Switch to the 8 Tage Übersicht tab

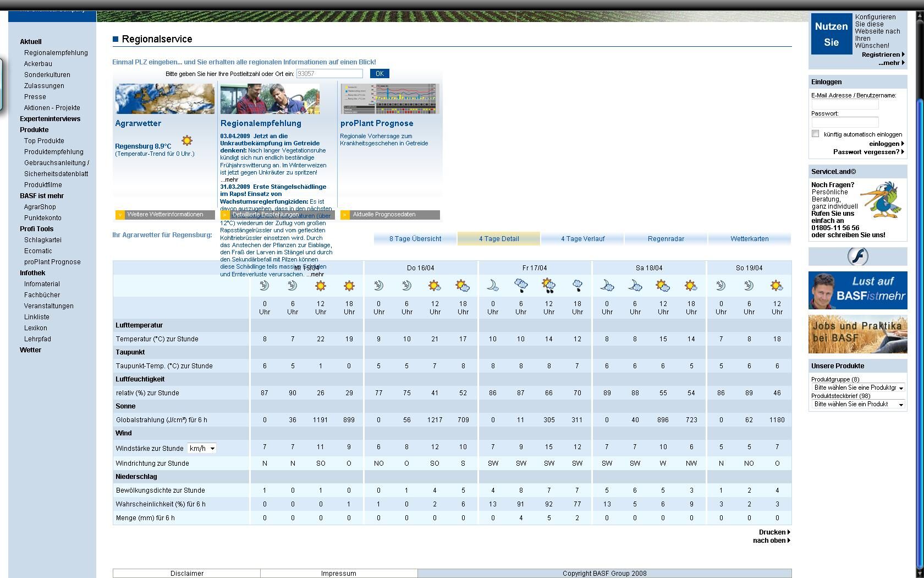pyautogui.click(x=415, y=239)
